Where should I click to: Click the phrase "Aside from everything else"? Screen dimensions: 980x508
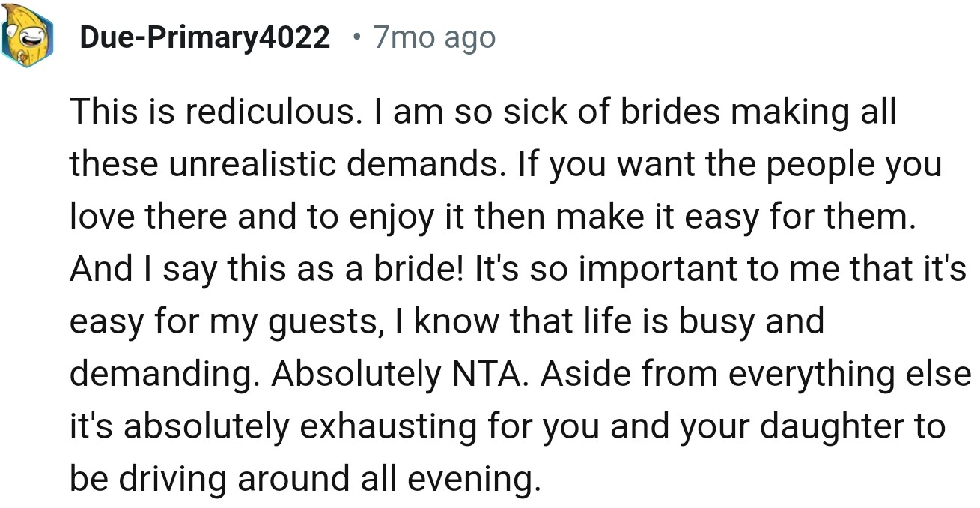tap(755, 374)
